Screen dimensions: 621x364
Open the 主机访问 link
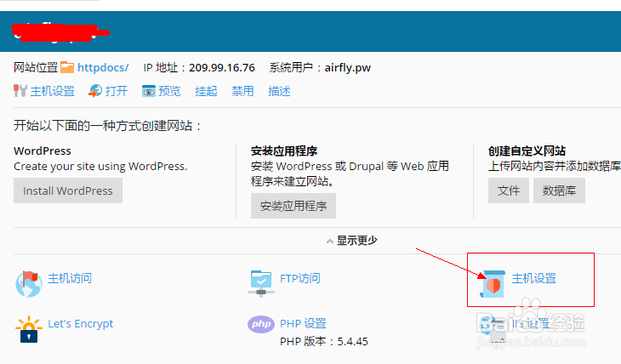[x=70, y=278]
